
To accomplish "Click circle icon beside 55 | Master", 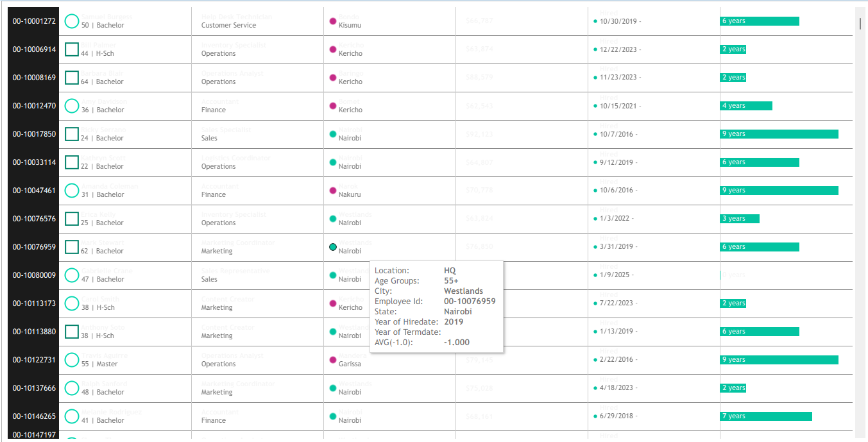I will (x=72, y=360).
